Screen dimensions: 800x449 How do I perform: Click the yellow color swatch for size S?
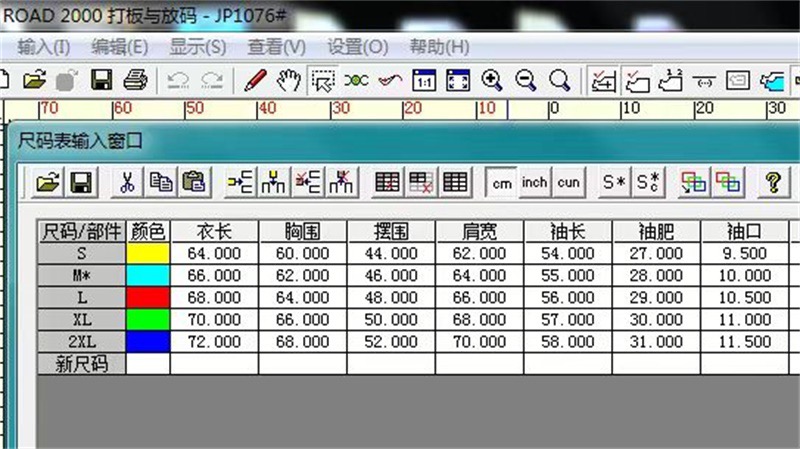point(149,254)
